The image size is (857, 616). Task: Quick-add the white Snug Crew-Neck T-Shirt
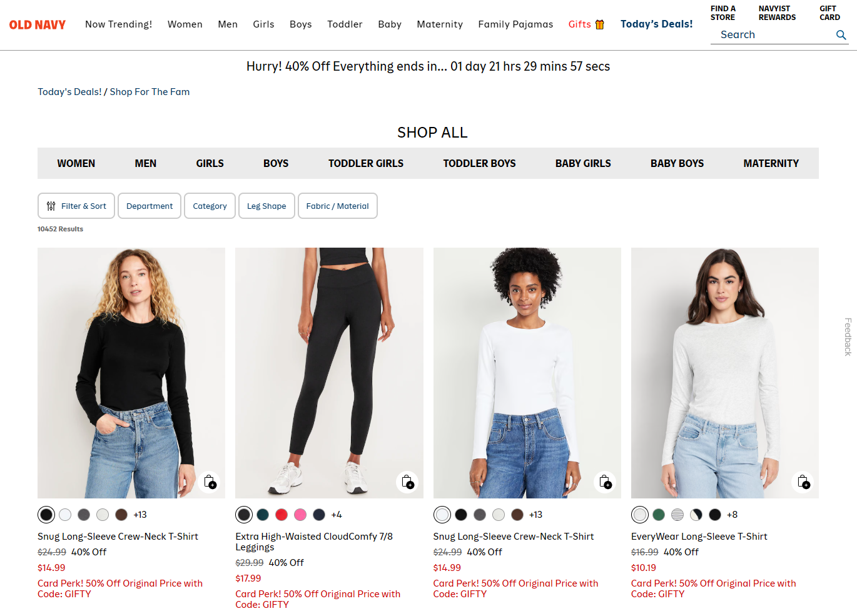(605, 482)
